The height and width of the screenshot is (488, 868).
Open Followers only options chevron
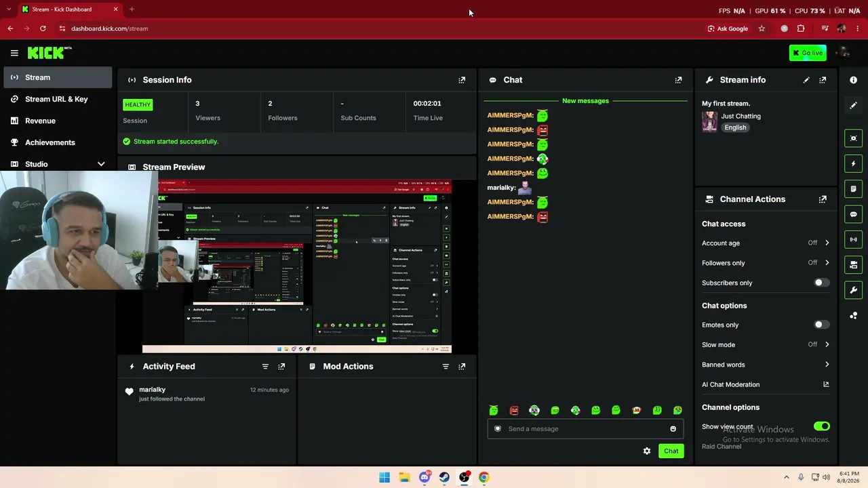(827, 263)
